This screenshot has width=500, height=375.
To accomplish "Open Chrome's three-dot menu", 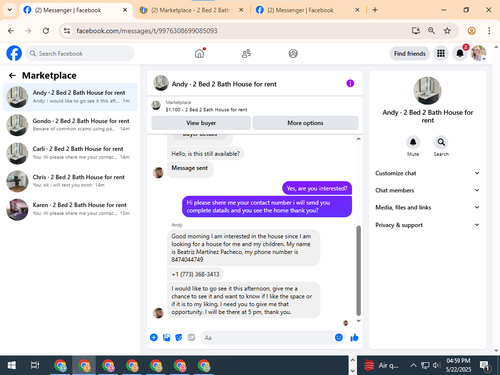I will click(489, 31).
